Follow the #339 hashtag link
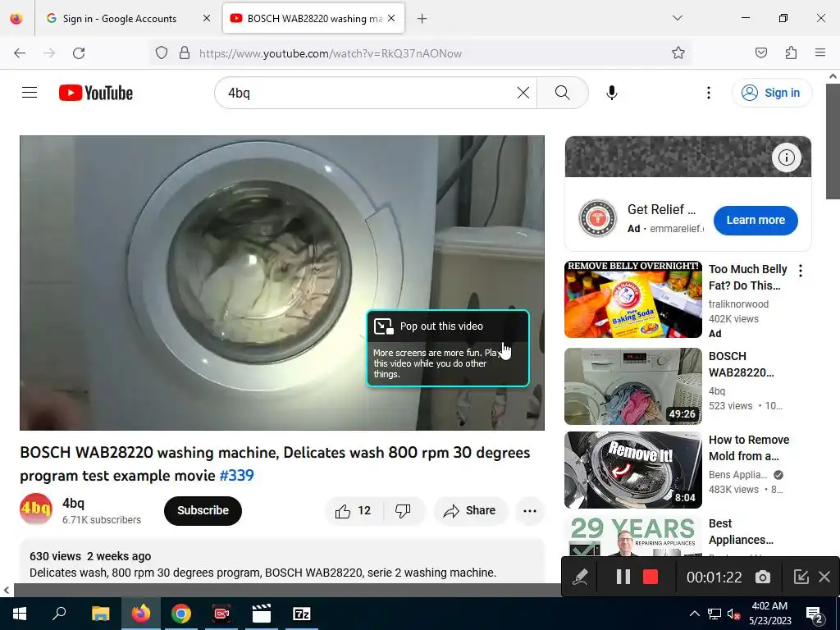The width and height of the screenshot is (840, 630). 237,475
